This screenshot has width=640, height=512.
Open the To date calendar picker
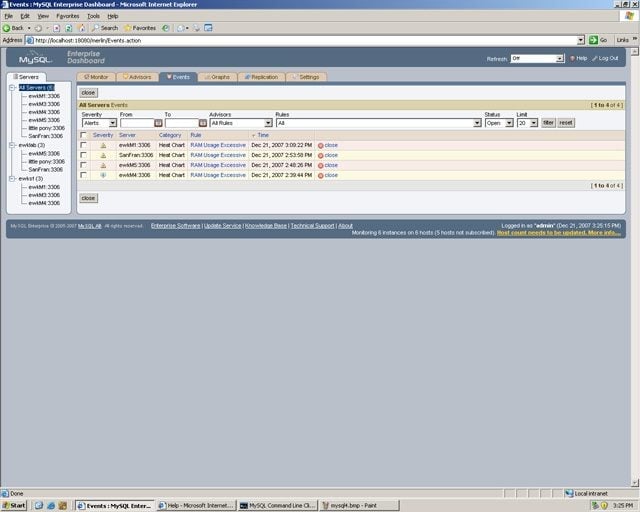[x=202, y=123]
